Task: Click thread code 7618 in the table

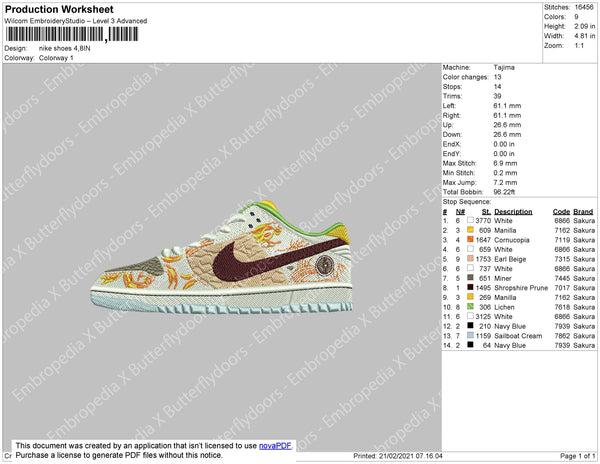Action: coord(562,307)
